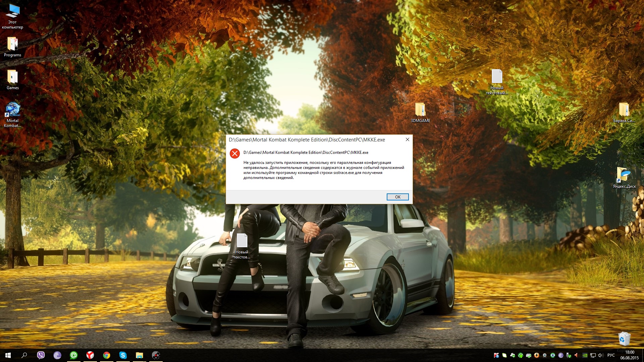The height and width of the screenshot is (362, 644).
Task: Open Mail.ru Agent from the taskbar
Action: click(73, 355)
